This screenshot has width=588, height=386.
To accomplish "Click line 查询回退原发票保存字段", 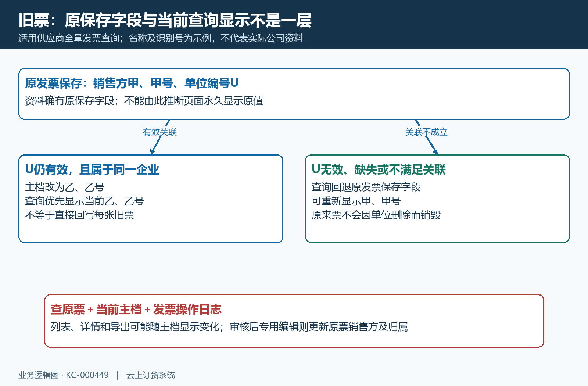I will tap(366, 187).
